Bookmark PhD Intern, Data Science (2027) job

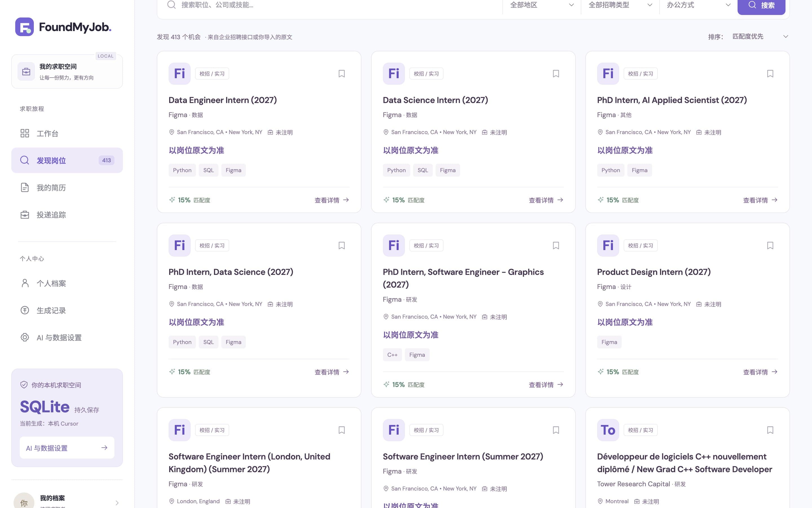pyautogui.click(x=342, y=246)
